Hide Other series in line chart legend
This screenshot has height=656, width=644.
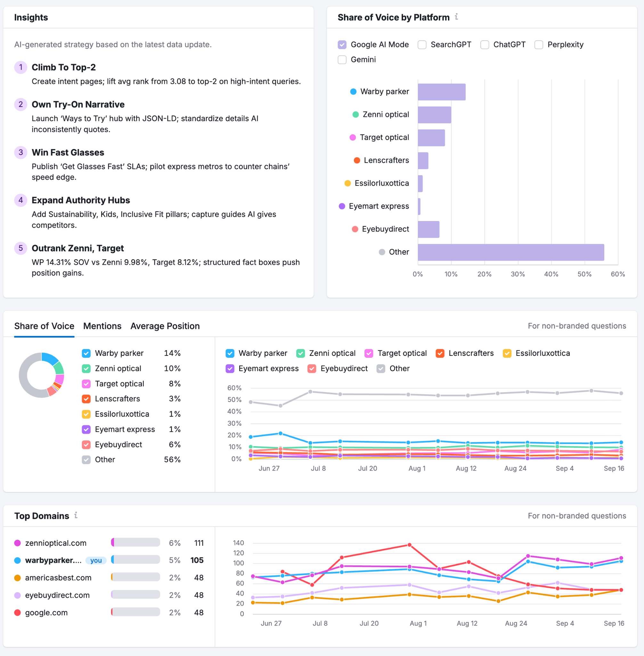click(381, 368)
